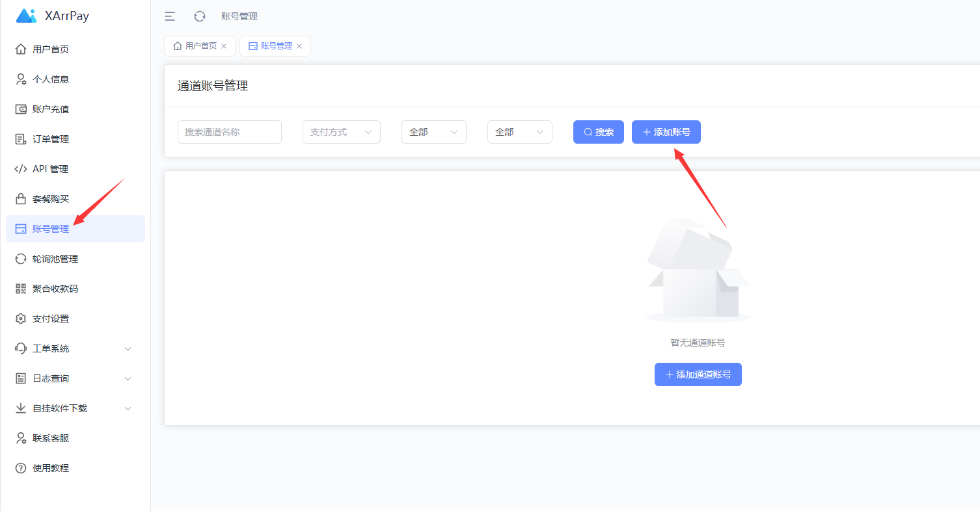
Task: Open 订单管理 from the sidebar menu
Action: tap(75, 139)
